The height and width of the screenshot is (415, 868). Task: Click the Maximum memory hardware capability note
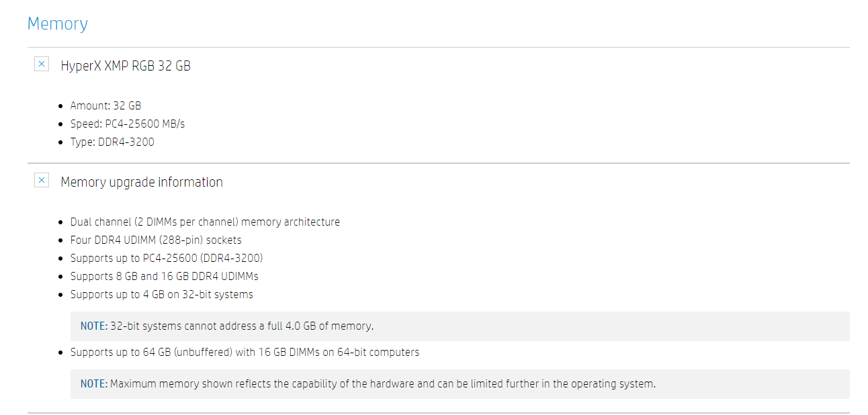click(x=460, y=384)
